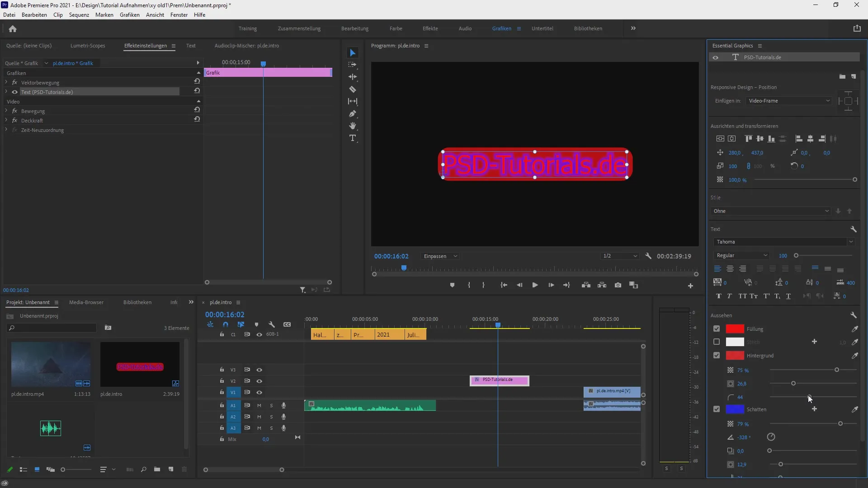
Task: Show more workspaces chevron
Action: pos(633,28)
